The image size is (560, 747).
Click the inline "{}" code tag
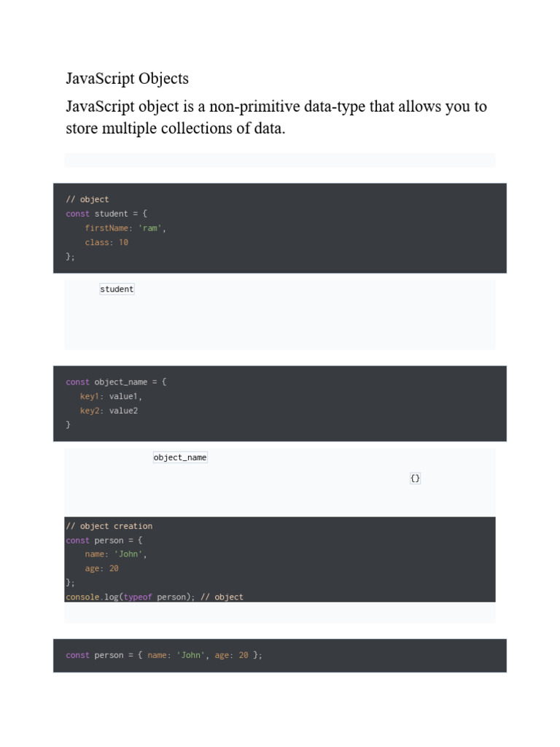[415, 479]
